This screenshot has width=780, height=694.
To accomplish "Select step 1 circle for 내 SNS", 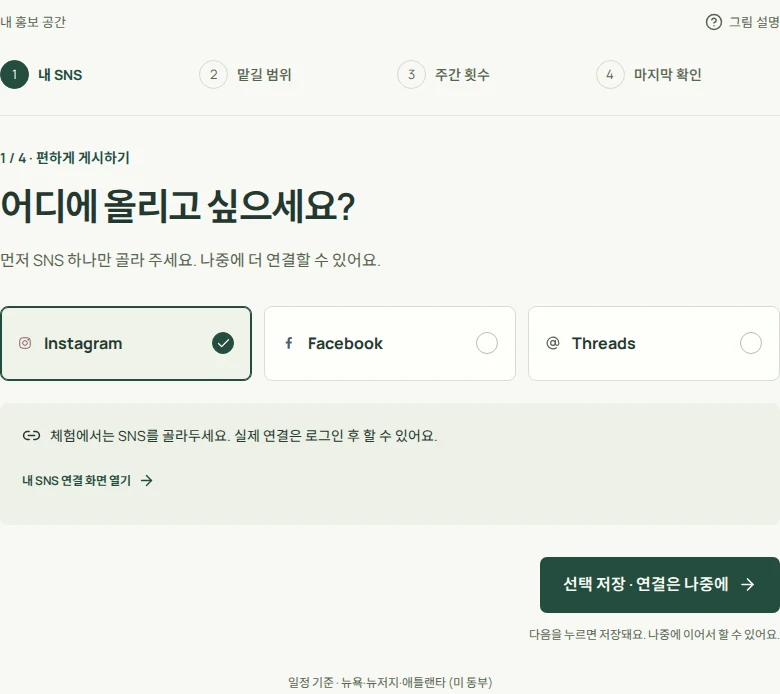I will click(14, 75).
